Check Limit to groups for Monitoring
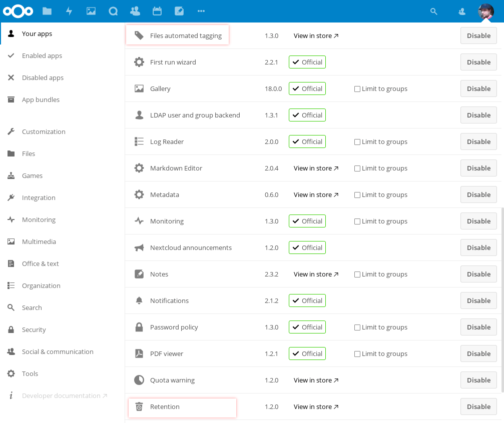The width and height of the screenshot is (504, 423). [357, 221]
